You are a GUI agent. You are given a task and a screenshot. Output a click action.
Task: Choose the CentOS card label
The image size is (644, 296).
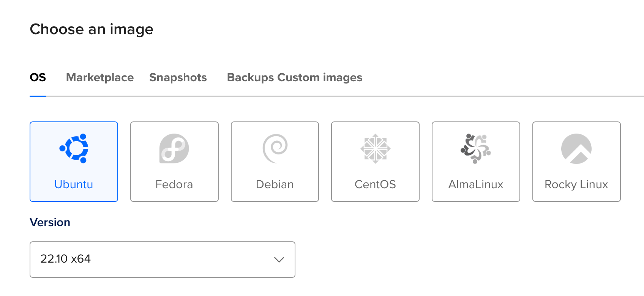(x=375, y=184)
